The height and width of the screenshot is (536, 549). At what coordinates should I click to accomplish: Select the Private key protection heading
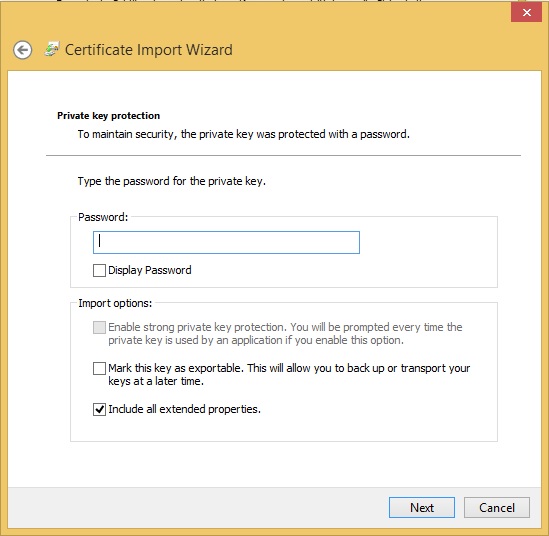[x=109, y=116]
